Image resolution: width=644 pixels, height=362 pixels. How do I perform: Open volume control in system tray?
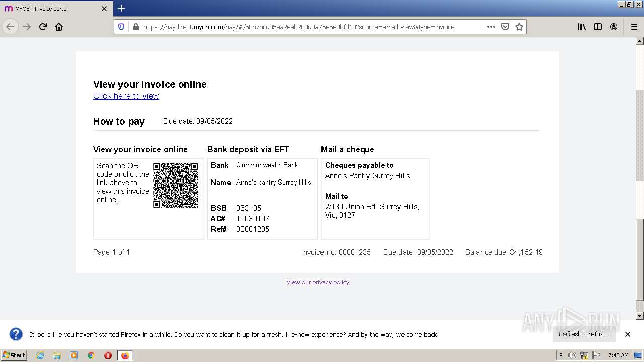pyautogui.click(x=573, y=355)
